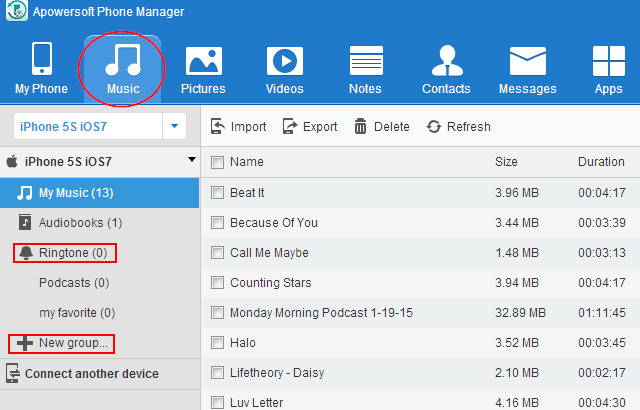
Task: Open the Apps section
Action: [x=608, y=62]
